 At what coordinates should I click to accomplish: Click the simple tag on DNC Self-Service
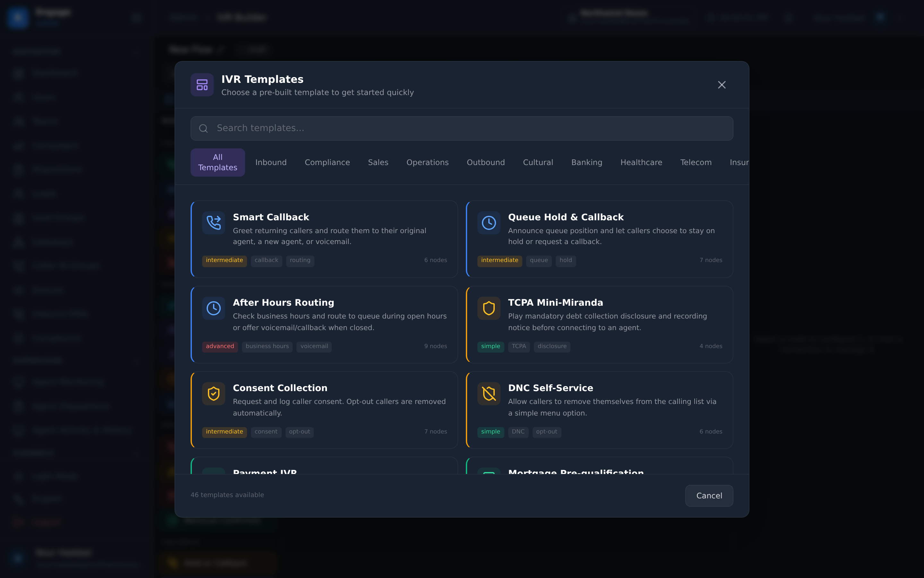(490, 432)
